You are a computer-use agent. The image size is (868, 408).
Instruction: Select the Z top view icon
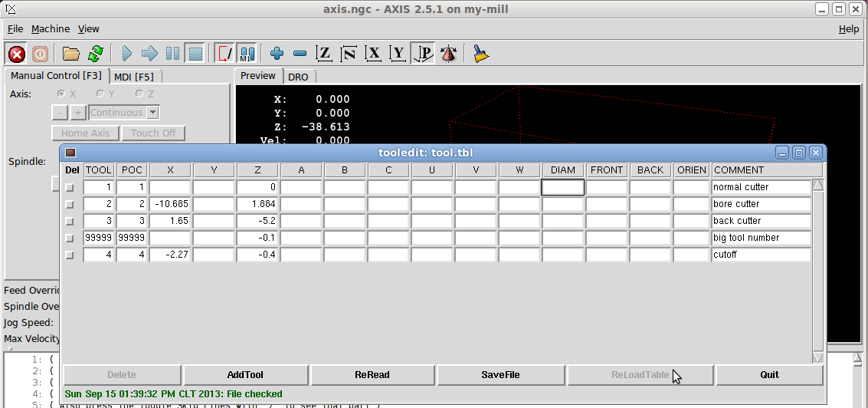(325, 54)
